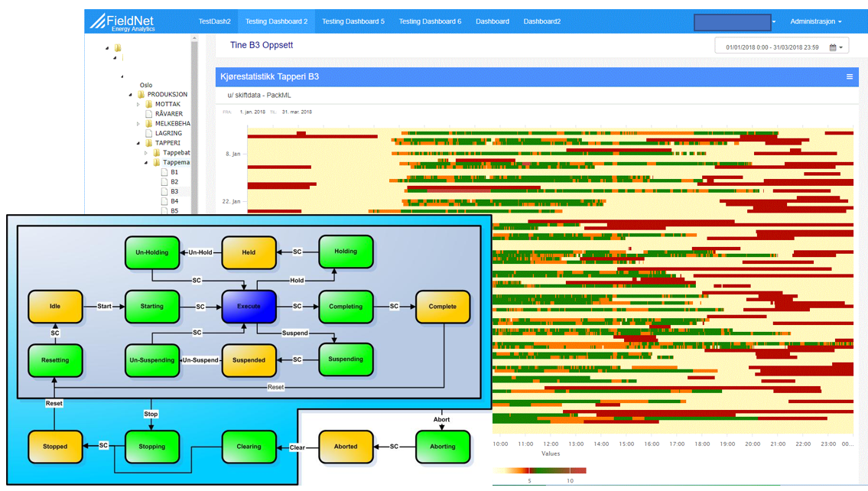Collapse the TAPPERI tree node
The image size is (868, 491).
(138, 143)
